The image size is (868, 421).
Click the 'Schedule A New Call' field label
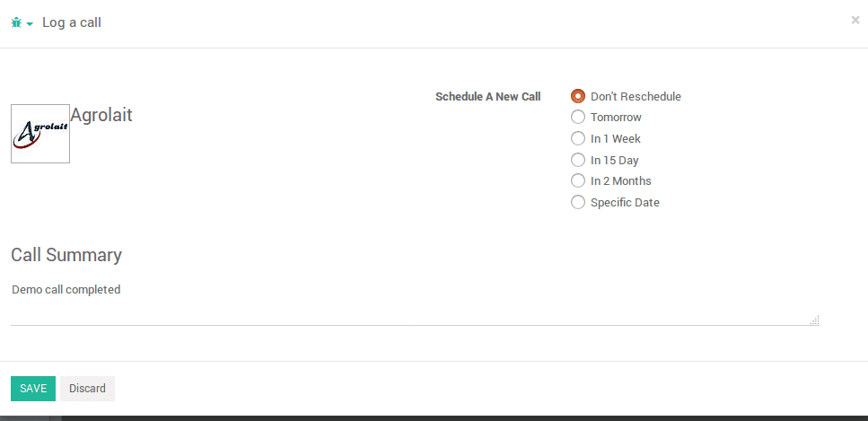[487, 96]
